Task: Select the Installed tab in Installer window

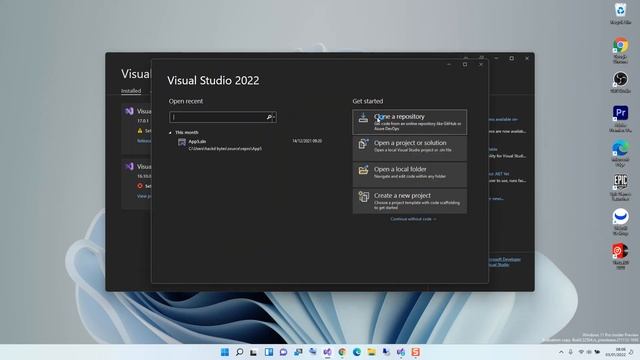Action: pyautogui.click(x=131, y=91)
